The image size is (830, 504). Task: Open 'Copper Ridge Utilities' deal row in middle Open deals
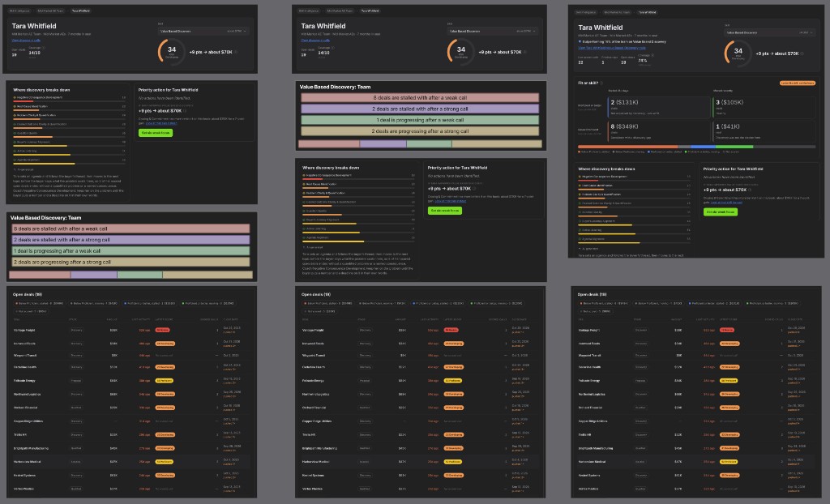coord(420,421)
